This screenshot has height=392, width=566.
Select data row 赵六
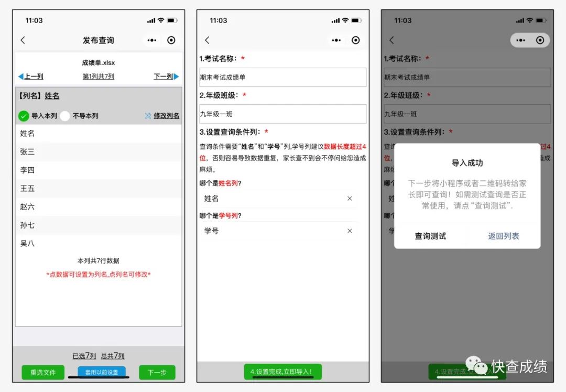pos(99,207)
